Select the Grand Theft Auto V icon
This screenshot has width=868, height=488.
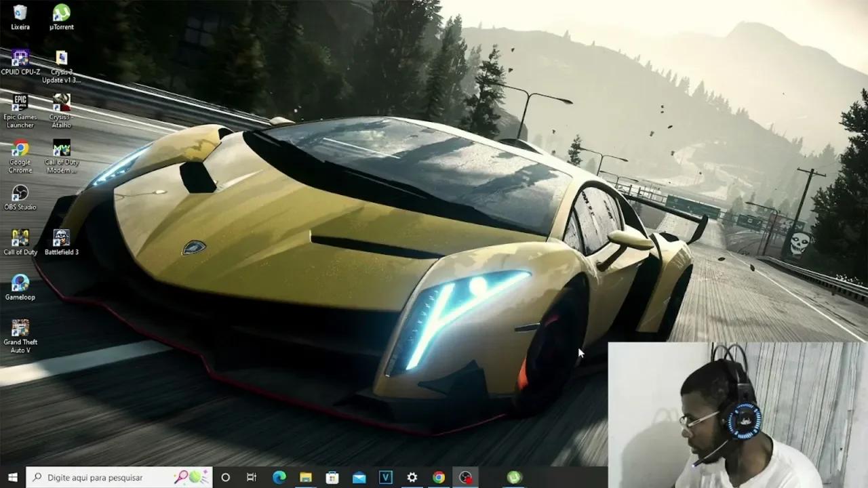click(20, 336)
